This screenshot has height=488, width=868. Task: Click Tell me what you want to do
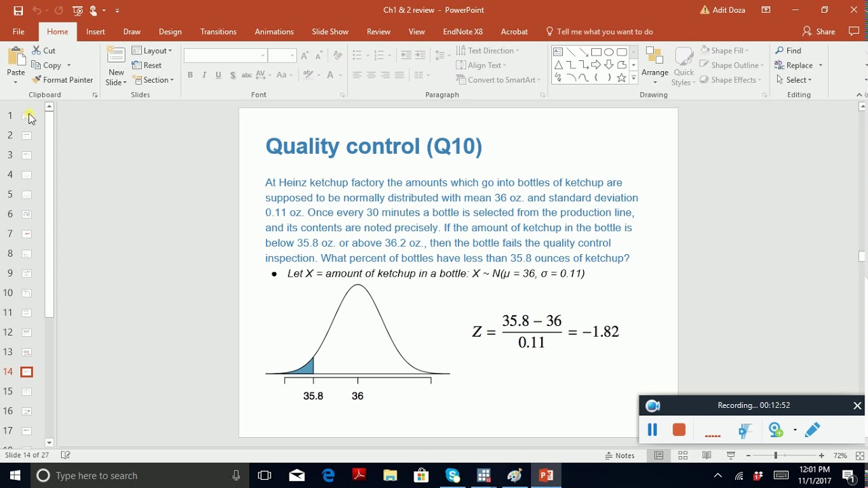[x=599, y=32]
